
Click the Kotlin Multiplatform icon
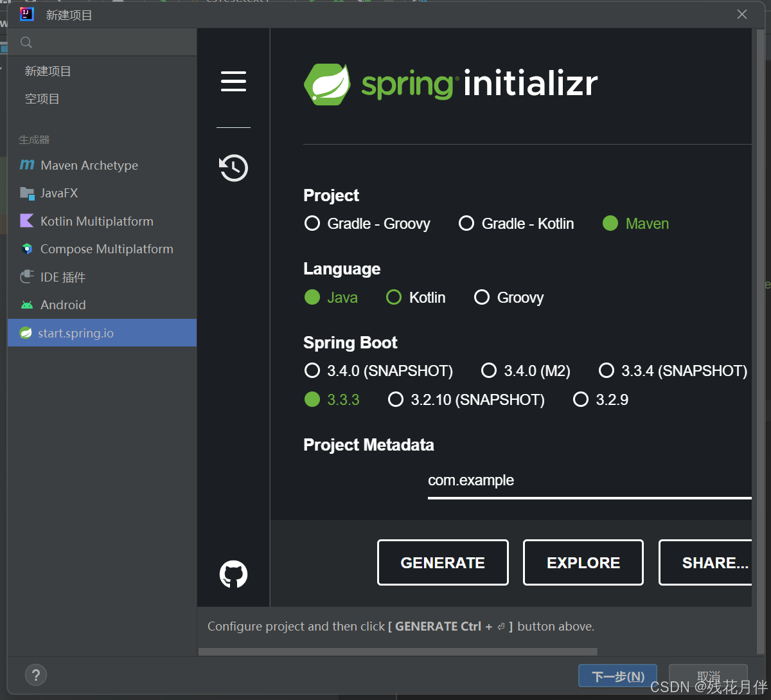pos(27,221)
